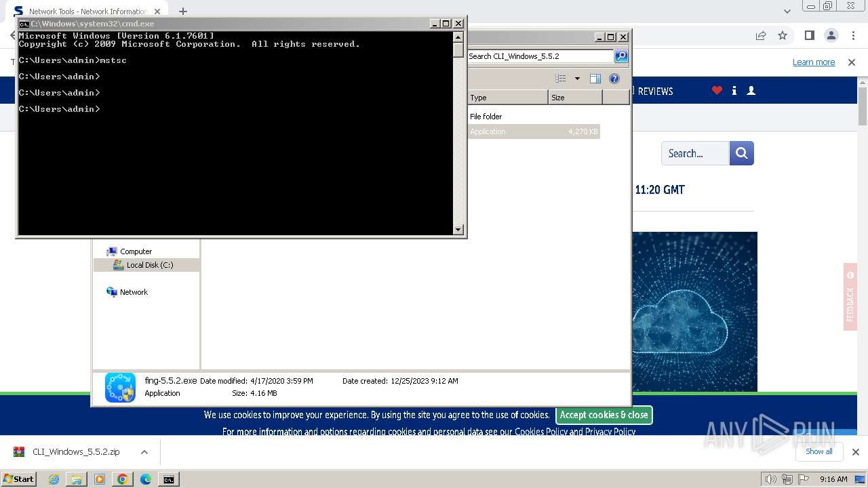Image resolution: width=868 pixels, height=488 pixels.
Task: Click the FEEDBACK side tab
Action: pyautogui.click(x=850, y=297)
